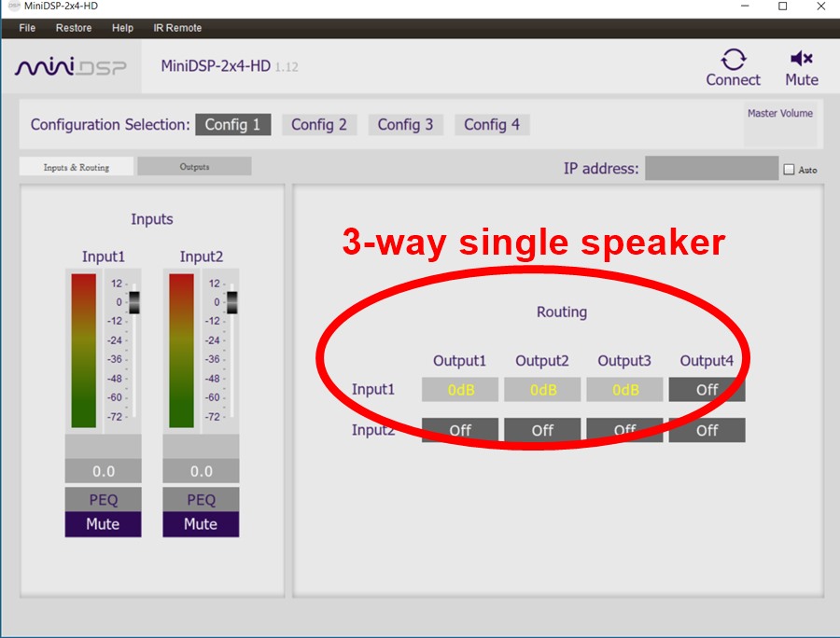Open the Help menu

(122, 28)
